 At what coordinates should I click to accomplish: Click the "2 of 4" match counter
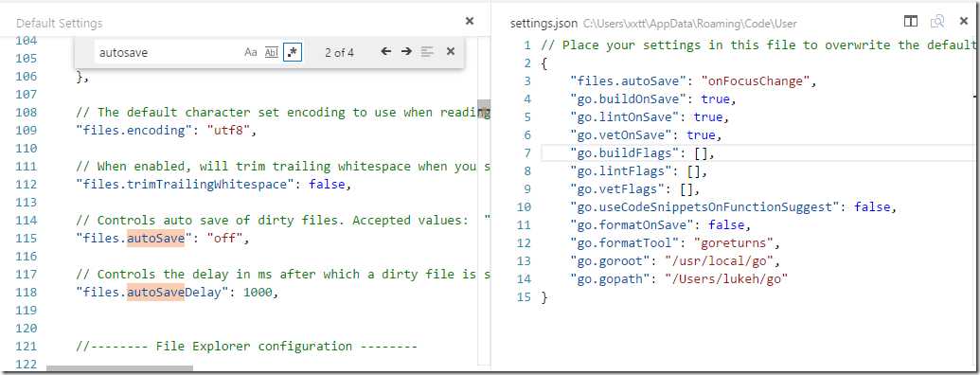tap(339, 52)
